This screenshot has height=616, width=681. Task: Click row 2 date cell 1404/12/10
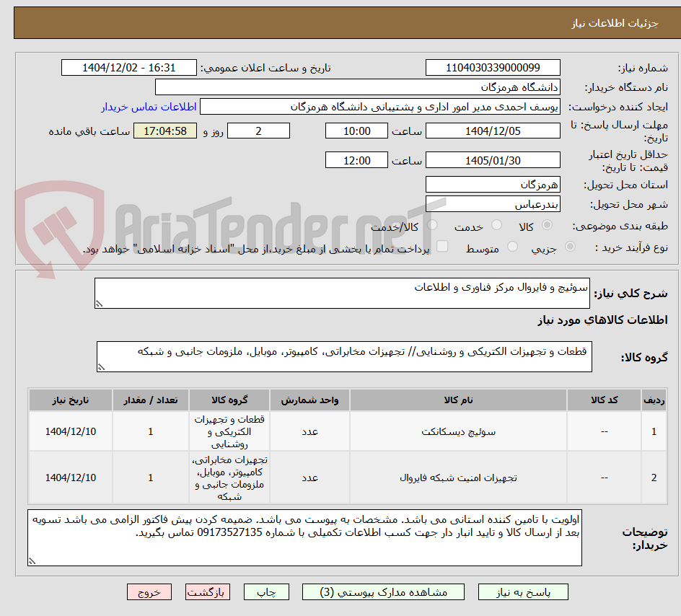pos(71,478)
